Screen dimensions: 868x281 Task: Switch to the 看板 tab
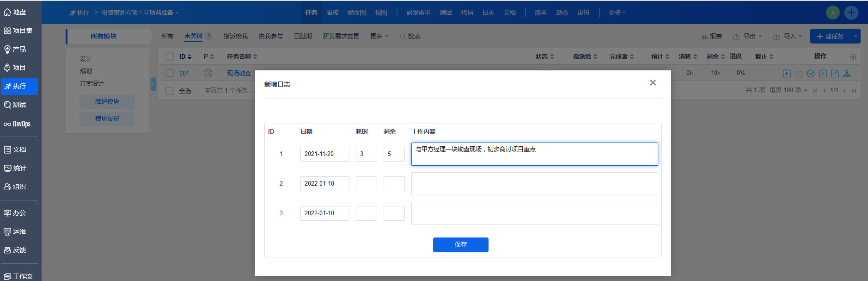tap(332, 12)
